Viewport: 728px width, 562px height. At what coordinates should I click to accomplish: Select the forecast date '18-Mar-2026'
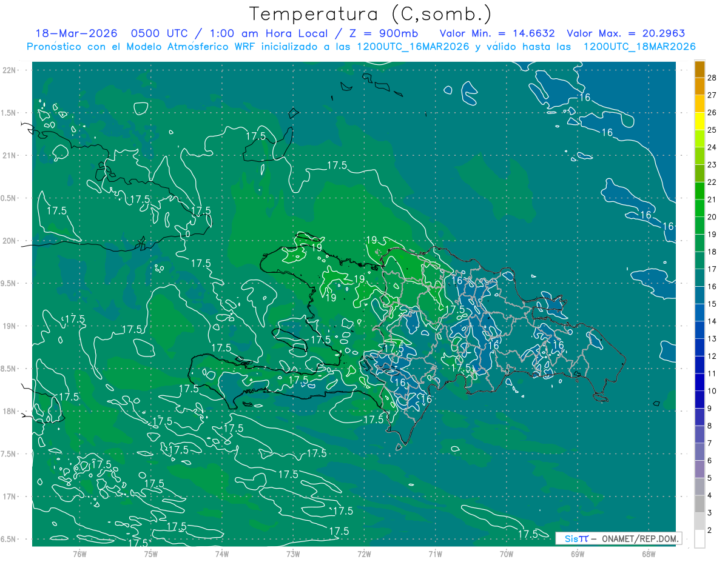75,33
